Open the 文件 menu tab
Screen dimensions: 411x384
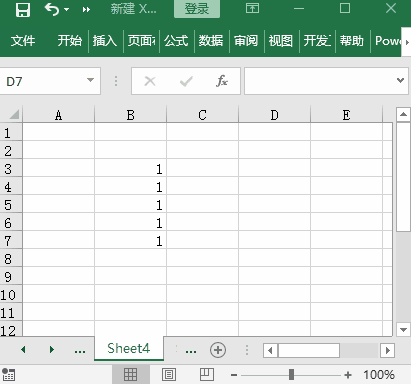coord(23,41)
